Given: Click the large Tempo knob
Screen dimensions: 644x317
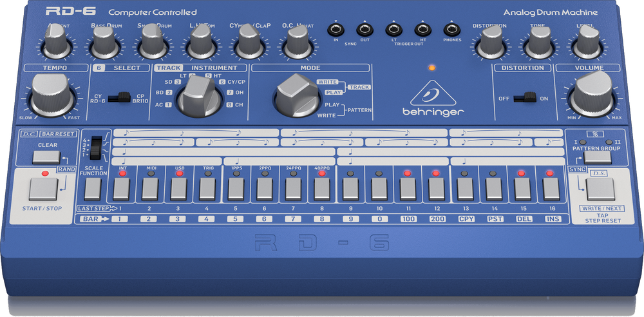Looking at the screenshot, I should pyautogui.click(x=49, y=95).
